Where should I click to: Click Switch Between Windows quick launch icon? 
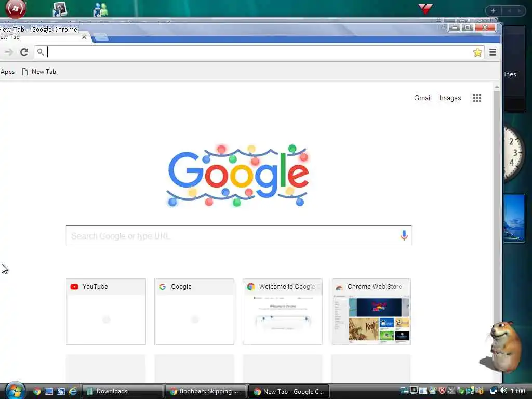61,392
